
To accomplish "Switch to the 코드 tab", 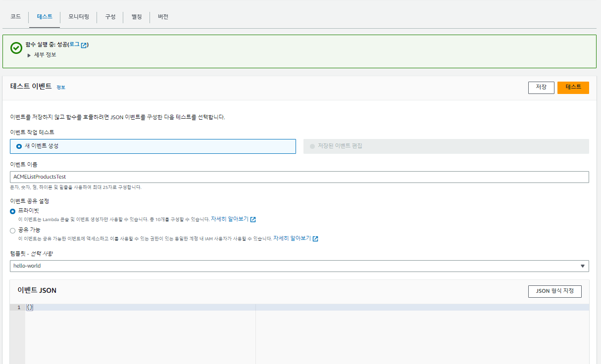I will (x=15, y=16).
